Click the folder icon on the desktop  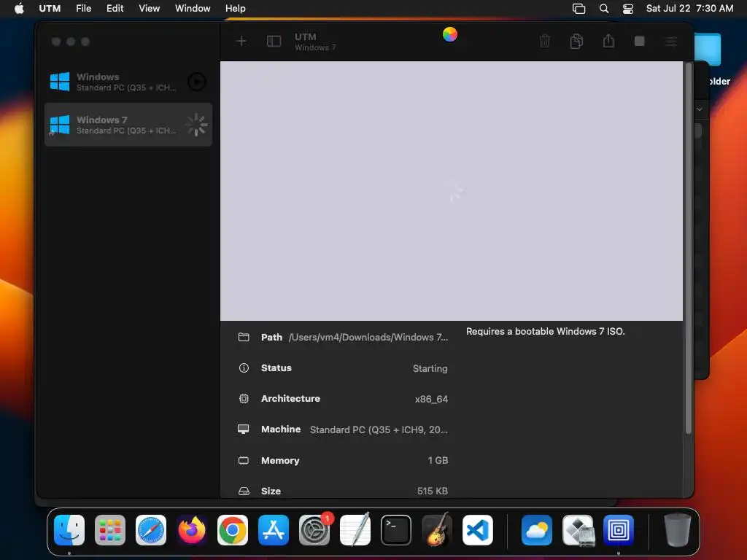(708, 49)
